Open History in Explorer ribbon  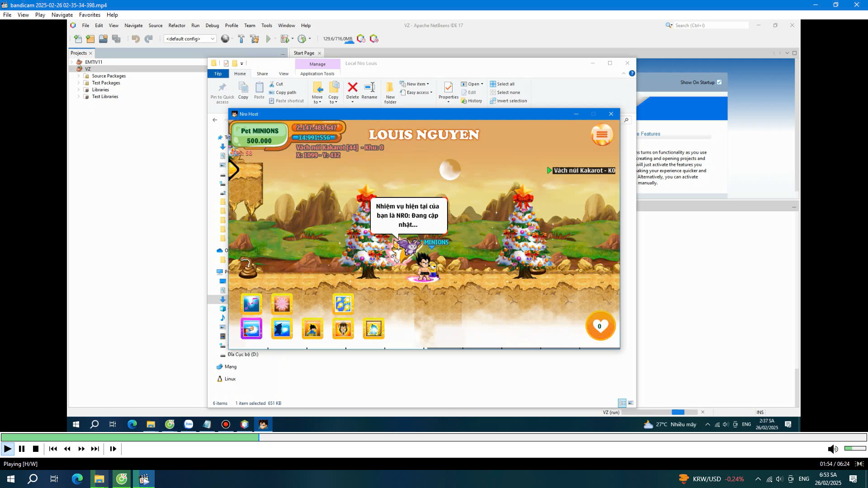point(472,101)
